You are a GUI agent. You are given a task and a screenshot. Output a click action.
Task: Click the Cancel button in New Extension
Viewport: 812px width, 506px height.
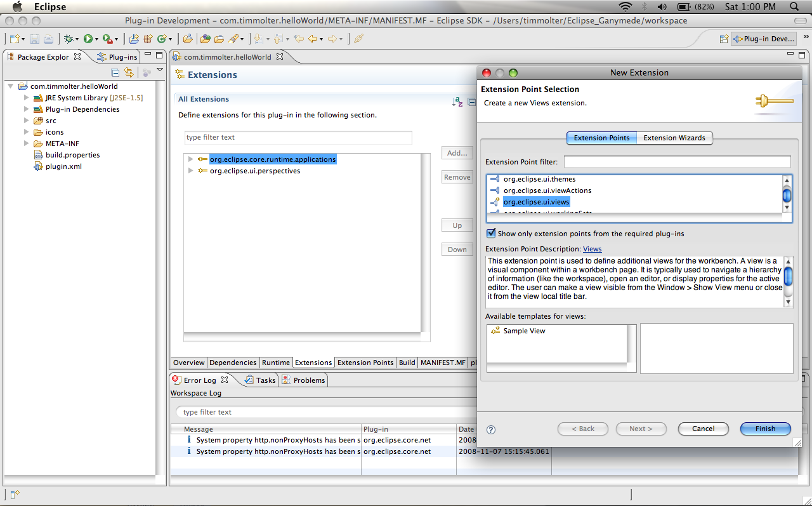(x=703, y=429)
